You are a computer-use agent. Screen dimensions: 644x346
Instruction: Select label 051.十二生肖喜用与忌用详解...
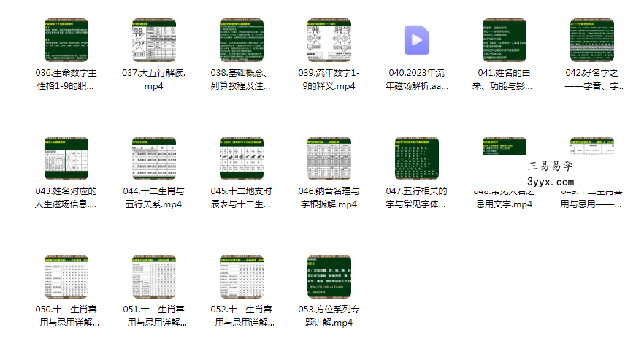[x=155, y=315]
